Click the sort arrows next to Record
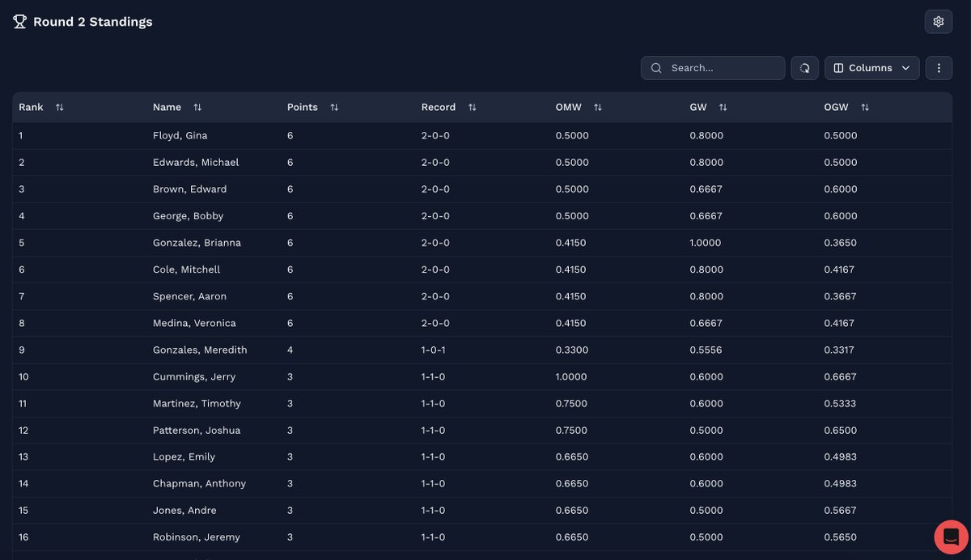 point(472,108)
